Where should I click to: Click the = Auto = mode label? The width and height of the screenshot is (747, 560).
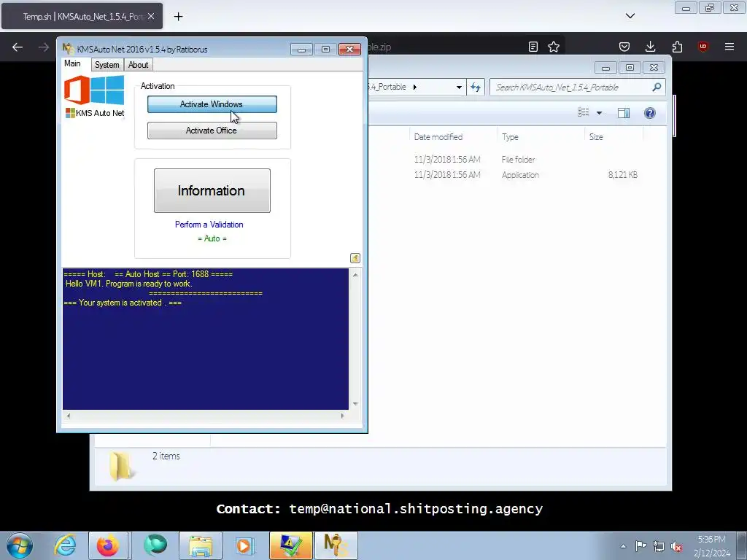[212, 238]
